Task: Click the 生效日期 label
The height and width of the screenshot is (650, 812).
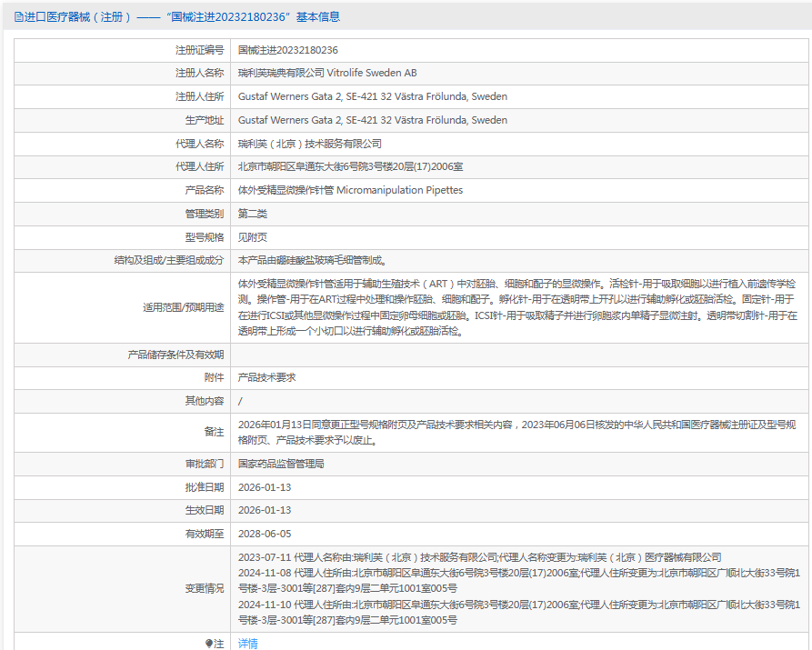Action: (205, 510)
